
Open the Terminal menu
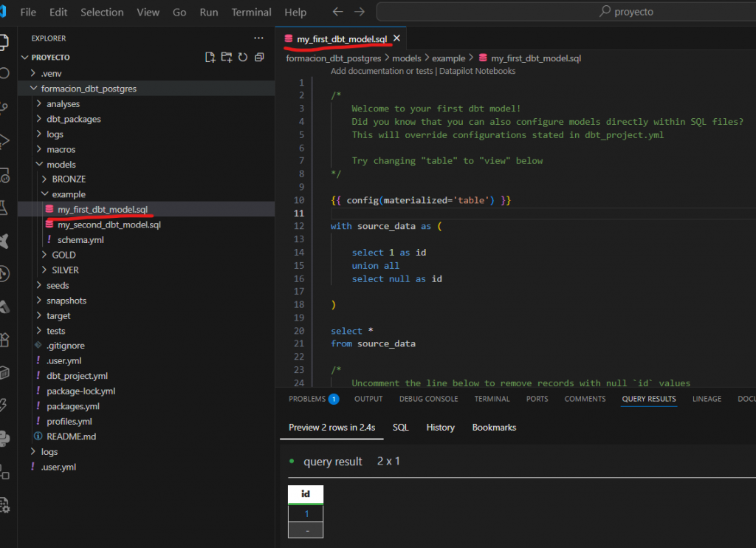[251, 13]
